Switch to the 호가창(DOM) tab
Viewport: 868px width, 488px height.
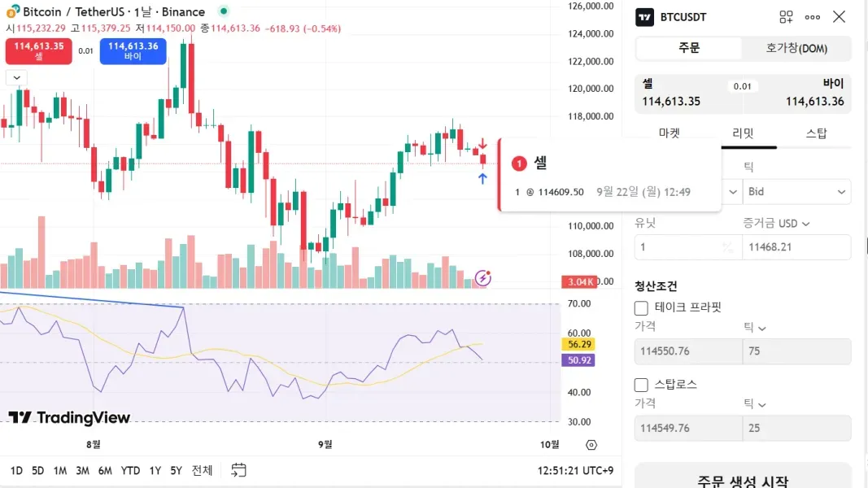pos(796,49)
